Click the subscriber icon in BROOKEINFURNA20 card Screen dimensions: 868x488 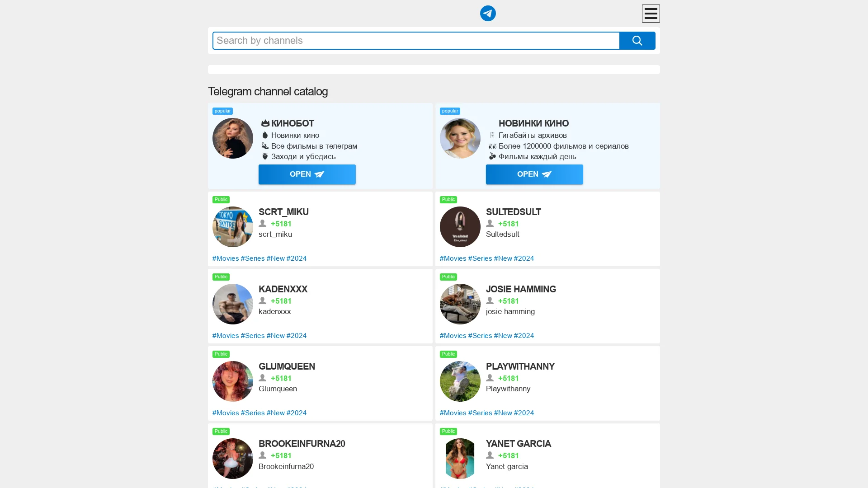[262, 455]
